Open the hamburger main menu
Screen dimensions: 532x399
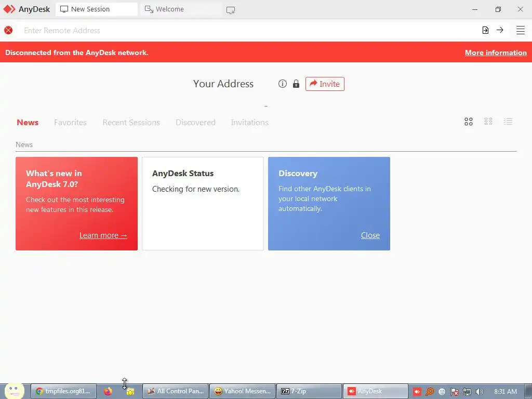coord(521,30)
